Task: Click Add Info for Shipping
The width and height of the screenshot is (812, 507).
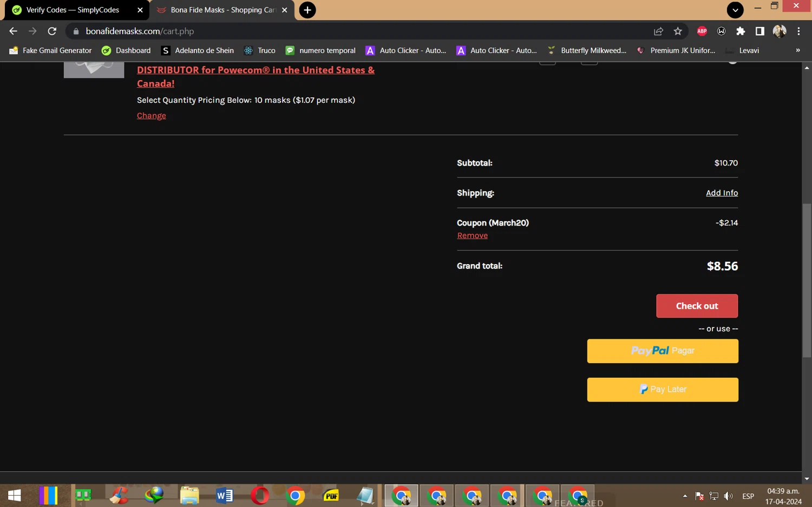Action: (722, 193)
